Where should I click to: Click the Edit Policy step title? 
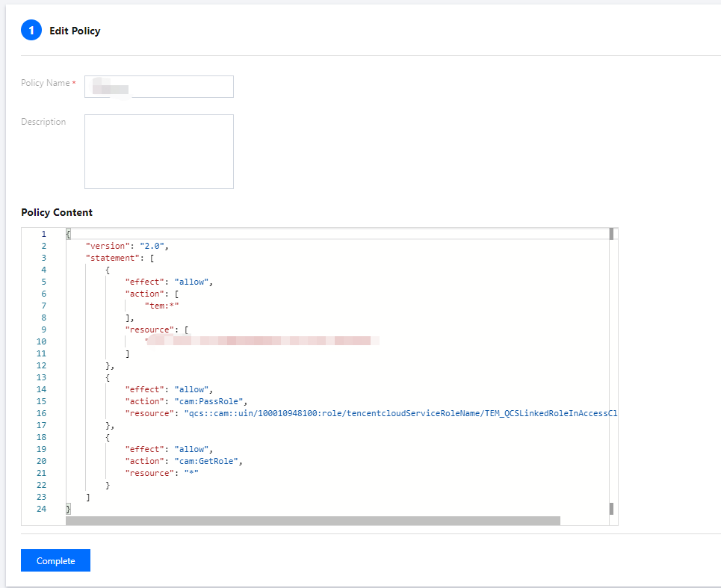coord(75,31)
